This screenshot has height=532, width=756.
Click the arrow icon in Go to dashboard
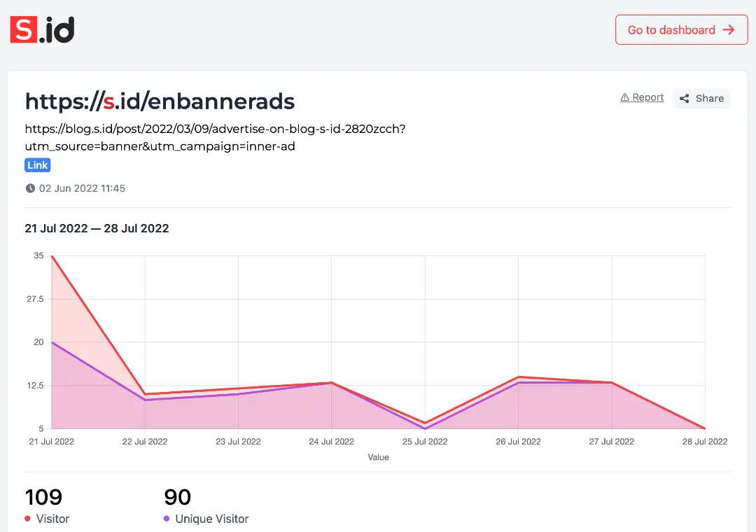729,30
